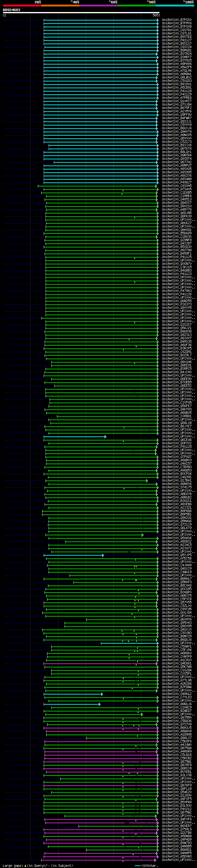The width and height of the screenshot is (197, 868).
Task: Click label UniRef100_Q5YJP5
Action: [x=177, y=555]
